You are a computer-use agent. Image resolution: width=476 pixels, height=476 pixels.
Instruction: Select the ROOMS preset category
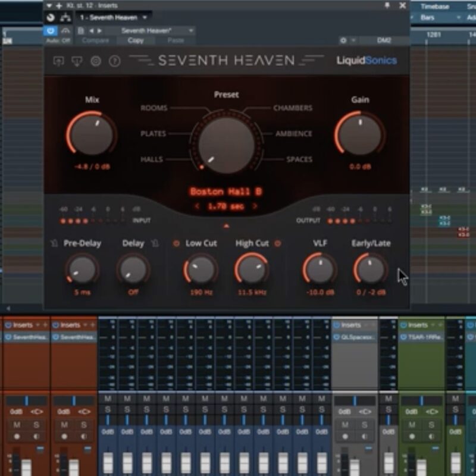[x=154, y=108]
